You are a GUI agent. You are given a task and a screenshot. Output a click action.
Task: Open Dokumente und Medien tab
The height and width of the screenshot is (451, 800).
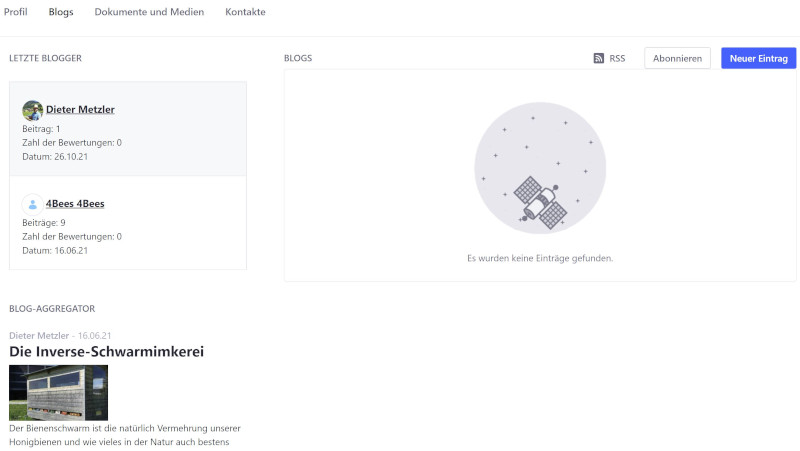point(149,12)
